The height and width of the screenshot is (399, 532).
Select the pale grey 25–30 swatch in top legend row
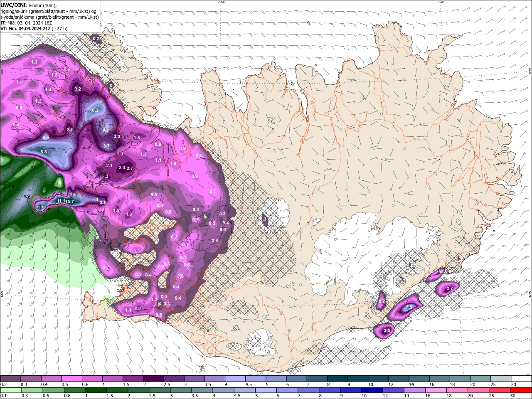click(x=501, y=379)
